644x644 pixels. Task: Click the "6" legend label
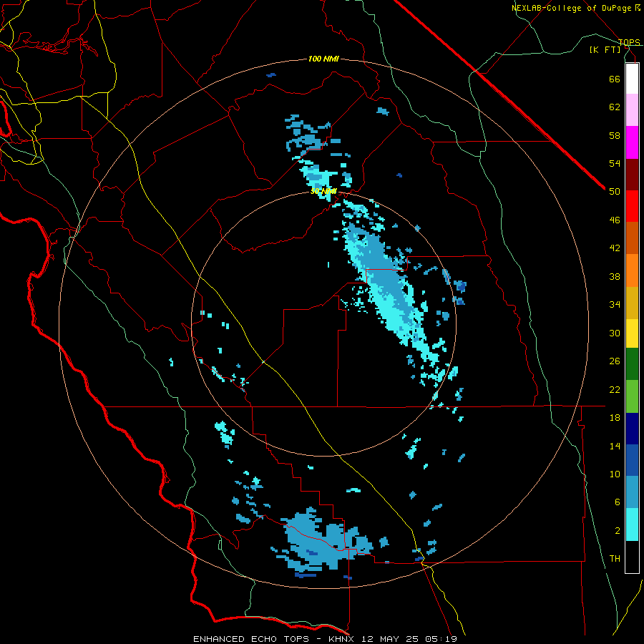coord(618,502)
